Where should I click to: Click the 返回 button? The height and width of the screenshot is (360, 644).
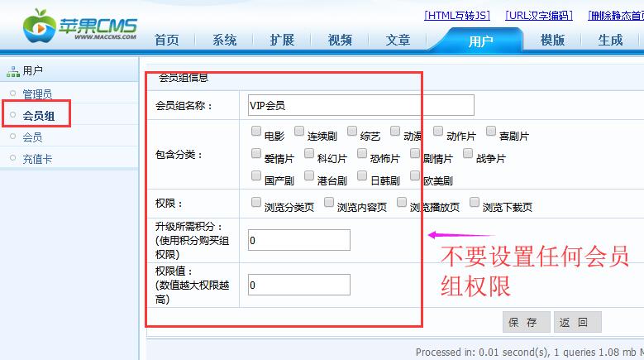coord(578,322)
